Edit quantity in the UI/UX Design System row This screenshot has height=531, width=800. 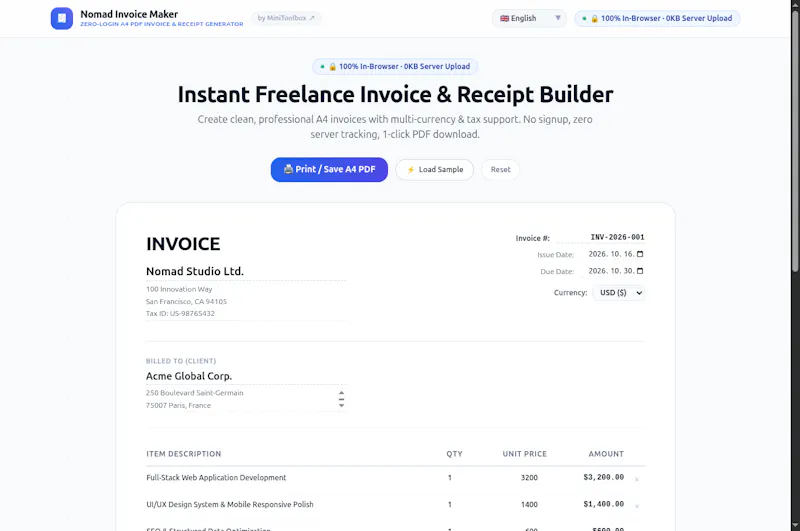point(450,504)
